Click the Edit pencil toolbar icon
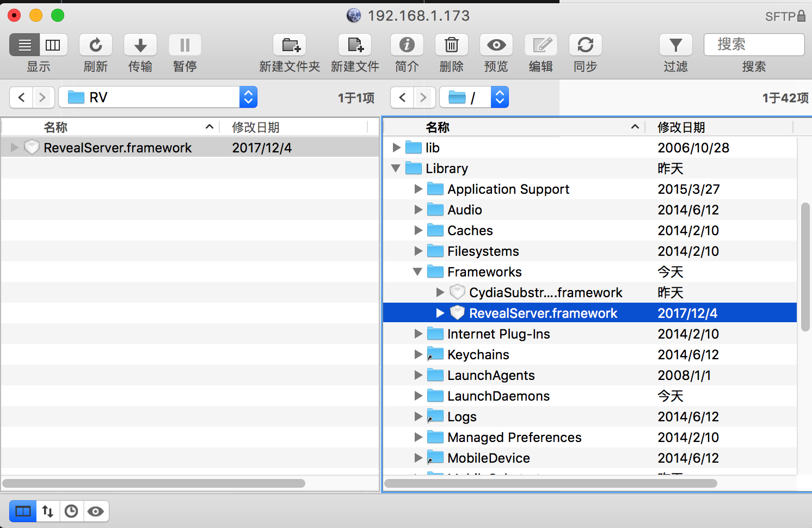Screen dimensions: 812x528 tap(541, 45)
